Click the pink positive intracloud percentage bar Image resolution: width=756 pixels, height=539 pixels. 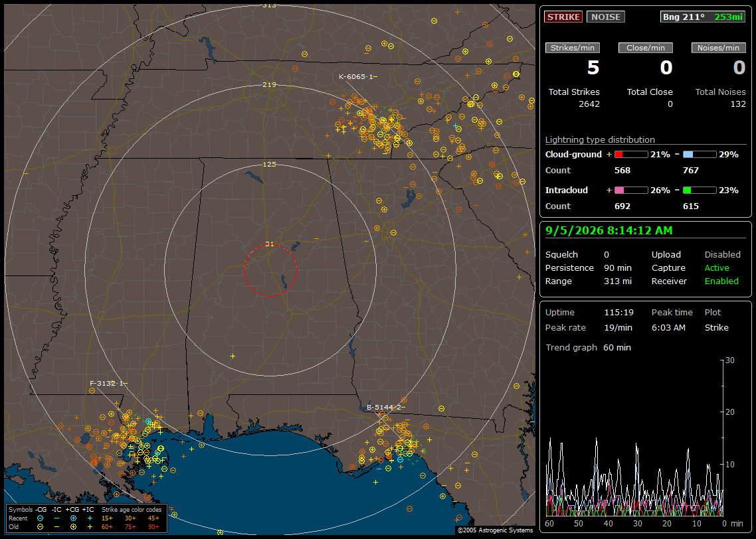(631, 191)
